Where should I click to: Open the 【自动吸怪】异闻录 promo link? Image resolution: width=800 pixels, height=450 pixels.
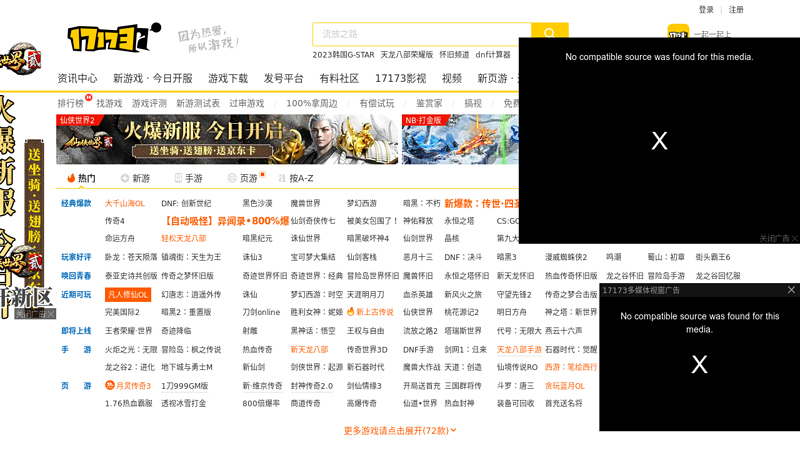(x=226, y=221)
